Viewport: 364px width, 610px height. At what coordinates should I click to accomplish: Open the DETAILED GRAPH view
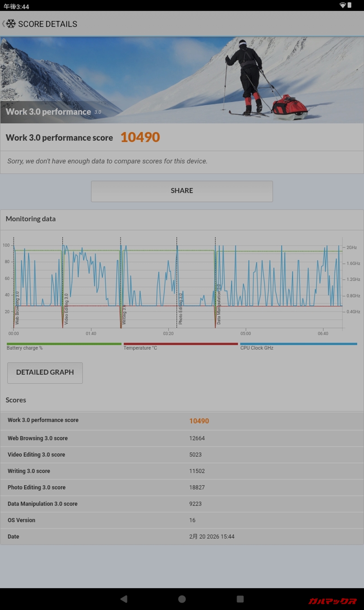tap(45, 373)
